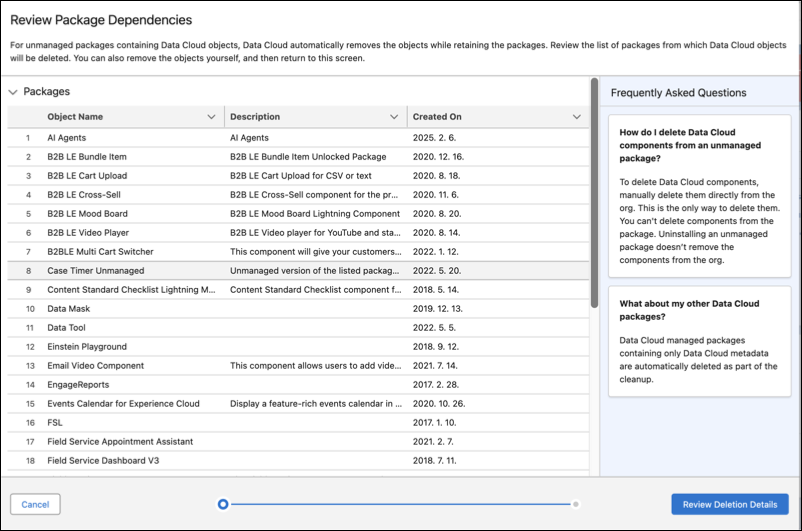This screenshot has height=531, width=802.
Task: Click description 'Unmanaged version of the listed packag...'
Action: tap(315, 271)
